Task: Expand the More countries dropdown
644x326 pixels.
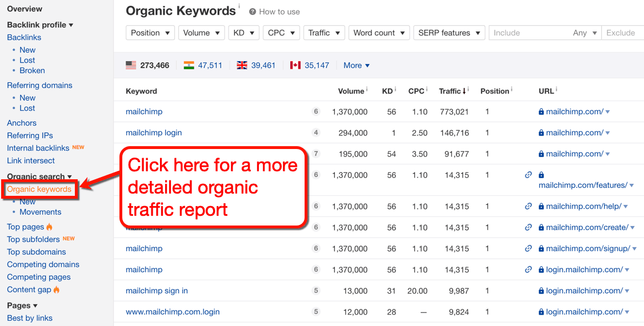Action: click(357, 65)
